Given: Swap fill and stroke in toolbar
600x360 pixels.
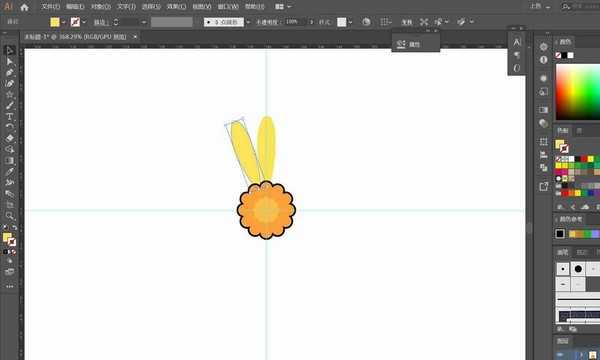Looking at the screenshot, I should click(14, 228).
